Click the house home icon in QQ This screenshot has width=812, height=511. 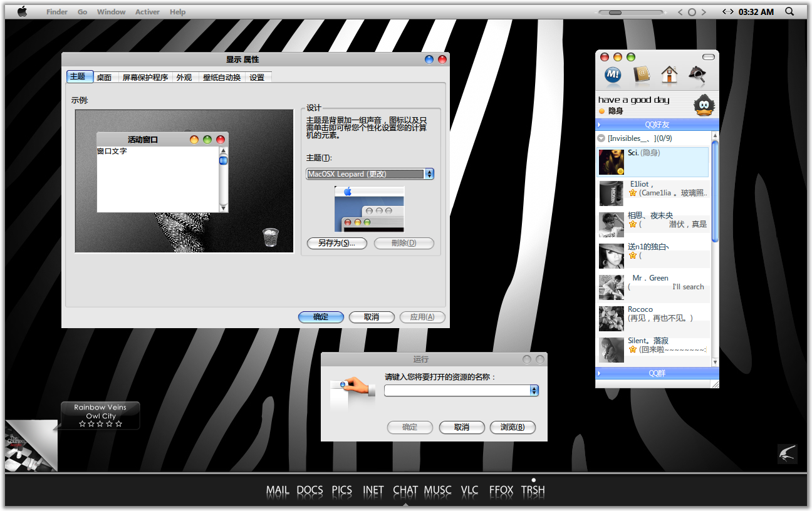tap(669, 75)
